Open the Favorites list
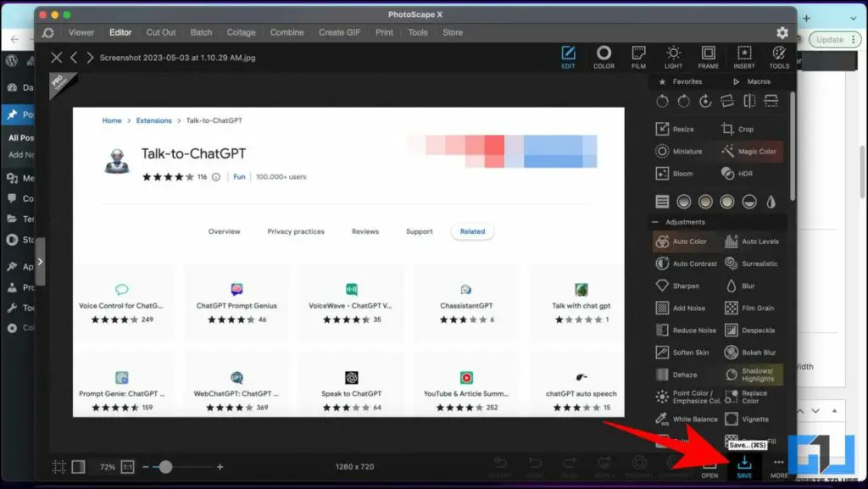868x489 pixels. pyautogui.click(x=681, y=81)
